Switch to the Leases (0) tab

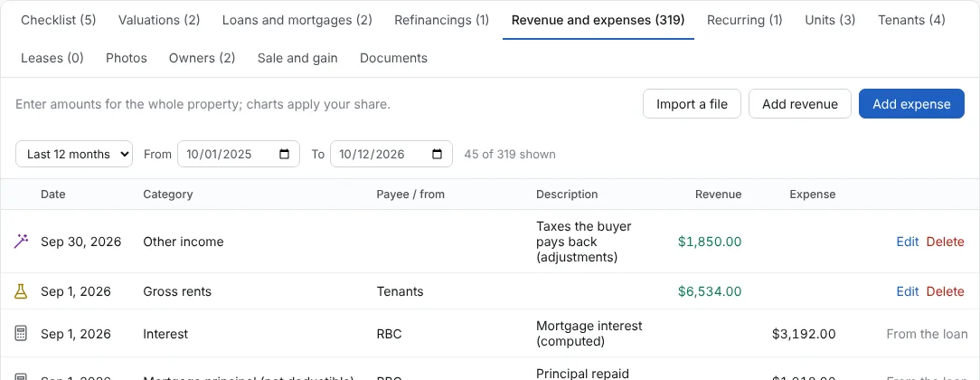(52, 58)
